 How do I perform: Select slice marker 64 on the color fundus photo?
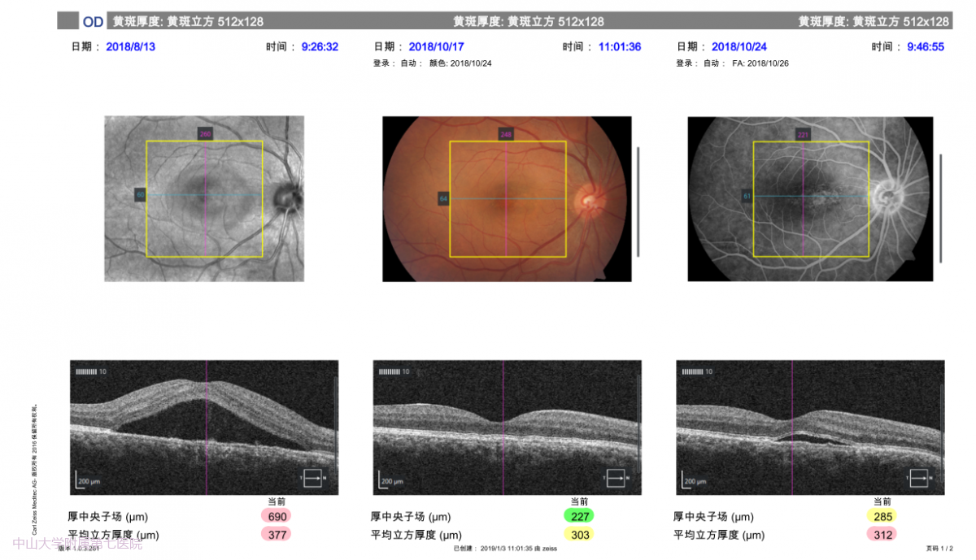tap(443, 198)
